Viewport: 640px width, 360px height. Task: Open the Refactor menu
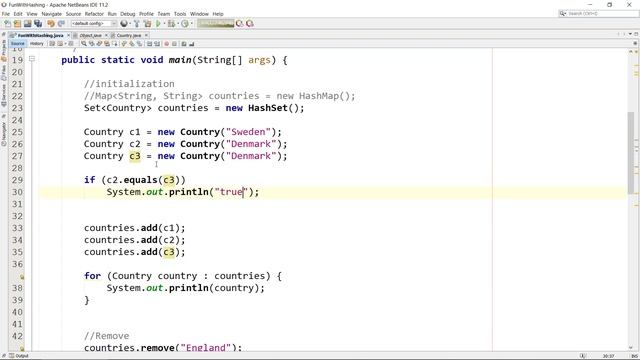point(94,14)
